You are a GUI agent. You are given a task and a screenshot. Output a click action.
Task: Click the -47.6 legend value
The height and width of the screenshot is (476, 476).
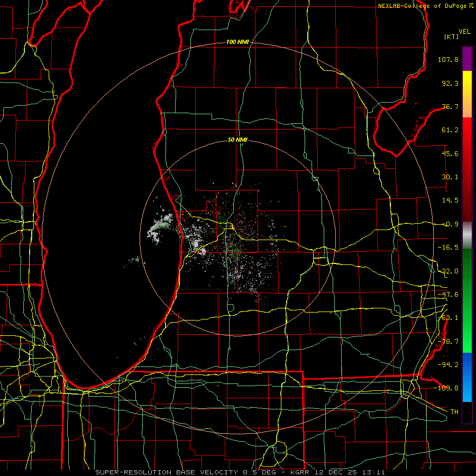448,295
